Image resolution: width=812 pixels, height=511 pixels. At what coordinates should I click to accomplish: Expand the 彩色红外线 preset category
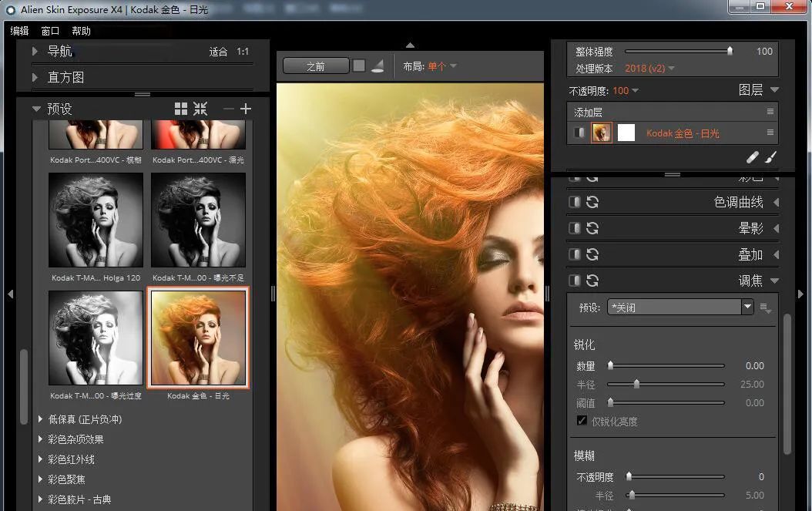40,459
